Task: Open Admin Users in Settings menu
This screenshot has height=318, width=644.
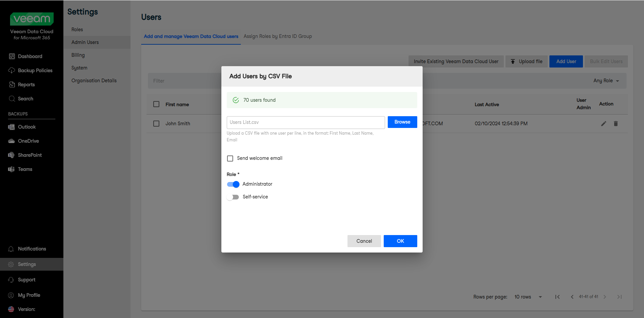Action: tap(97, 42)
